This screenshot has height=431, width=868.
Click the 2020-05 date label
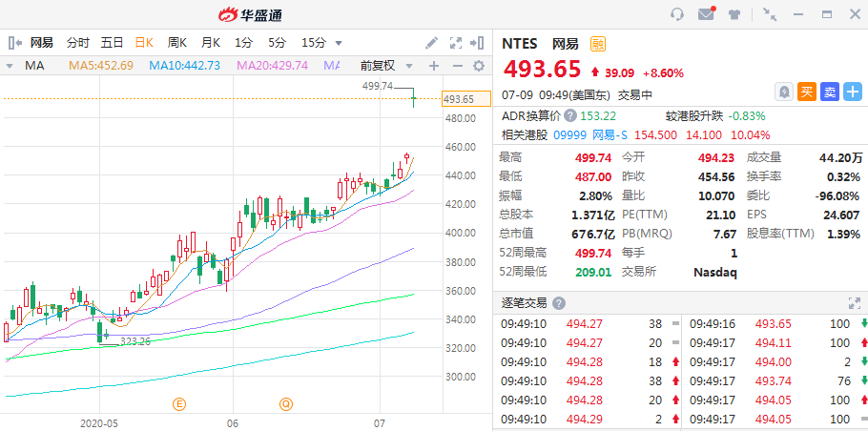pos(99,423)
